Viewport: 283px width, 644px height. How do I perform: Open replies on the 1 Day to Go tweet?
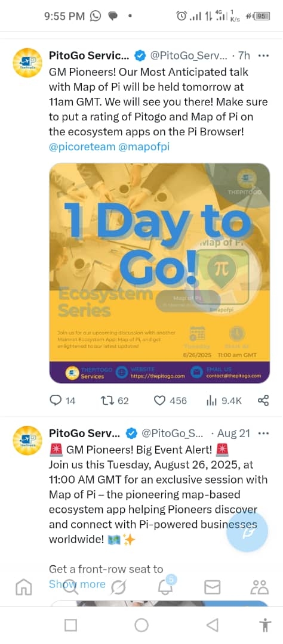click(62, 400)
